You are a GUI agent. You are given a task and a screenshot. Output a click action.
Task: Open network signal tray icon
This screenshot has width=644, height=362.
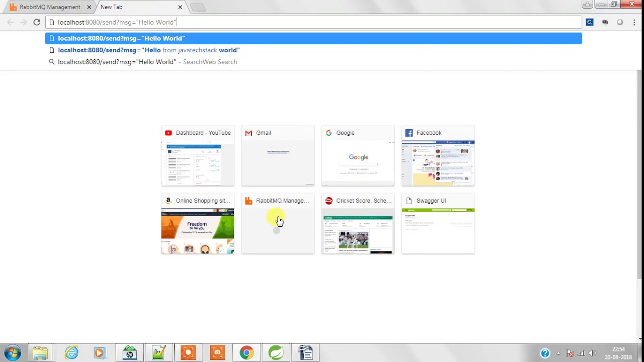coord(581,353)
